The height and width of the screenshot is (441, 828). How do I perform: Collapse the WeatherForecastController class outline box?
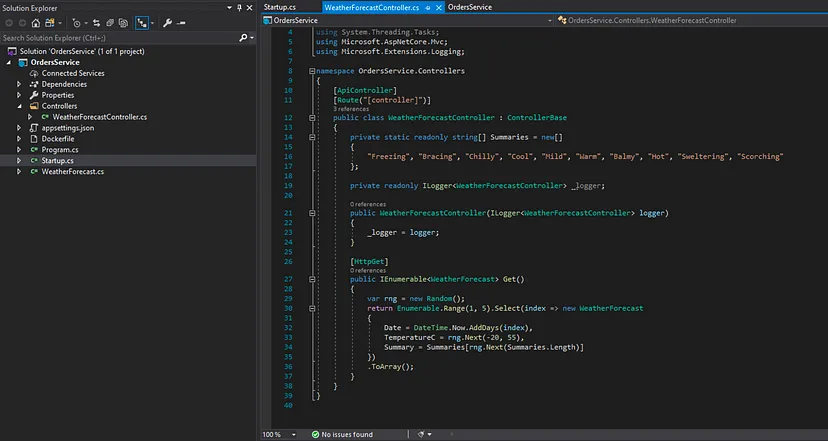(312, 118)
